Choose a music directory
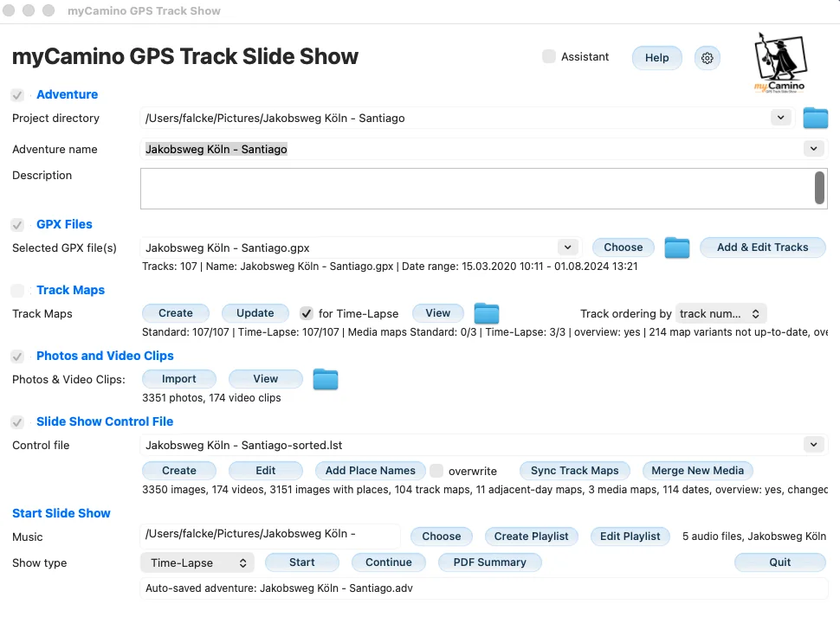 pyautogui.click(x=442, y=537)
